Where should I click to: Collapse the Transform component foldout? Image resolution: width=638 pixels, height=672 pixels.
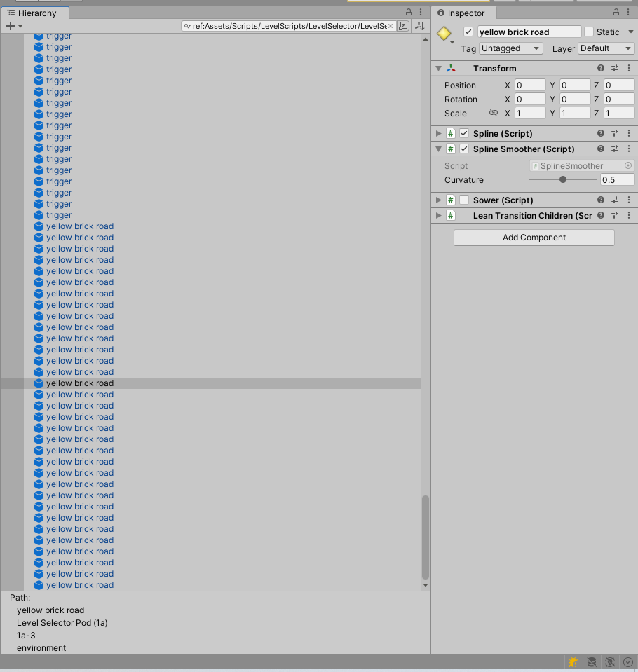pos(439,68)
